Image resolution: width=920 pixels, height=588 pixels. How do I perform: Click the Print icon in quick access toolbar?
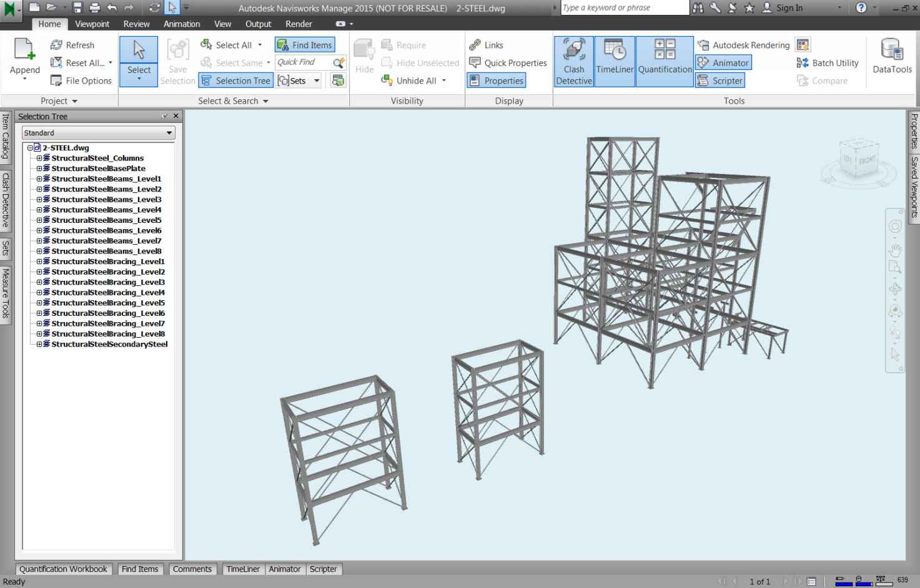94,7
